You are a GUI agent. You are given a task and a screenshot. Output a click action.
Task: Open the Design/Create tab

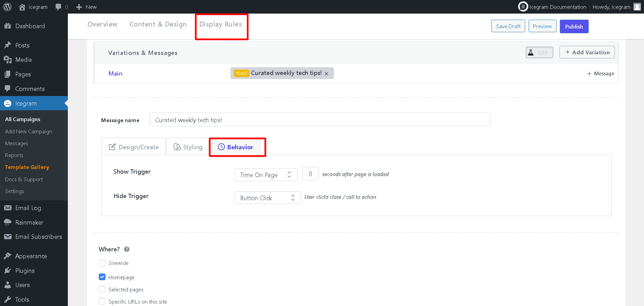pos(134,147)
